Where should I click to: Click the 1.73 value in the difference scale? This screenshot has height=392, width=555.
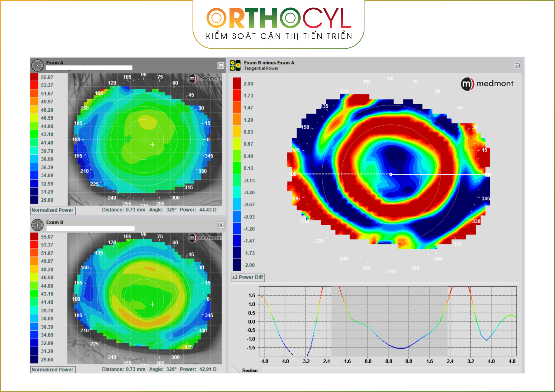(x=248, y=96)
